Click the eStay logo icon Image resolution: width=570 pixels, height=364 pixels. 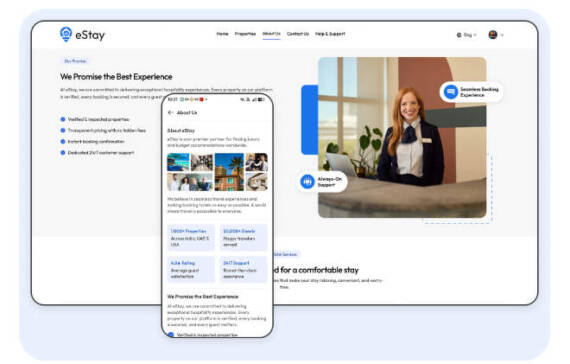66,34
